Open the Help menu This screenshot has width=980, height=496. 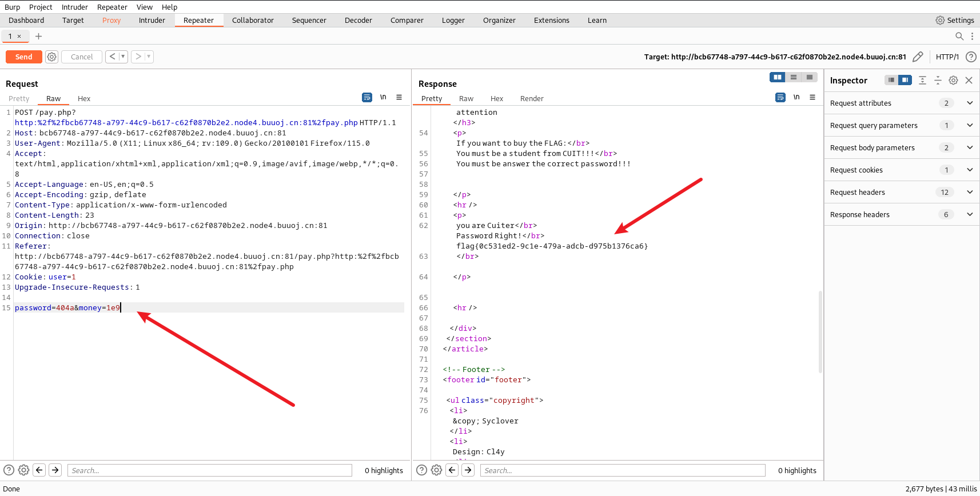(x=169, y=7)
